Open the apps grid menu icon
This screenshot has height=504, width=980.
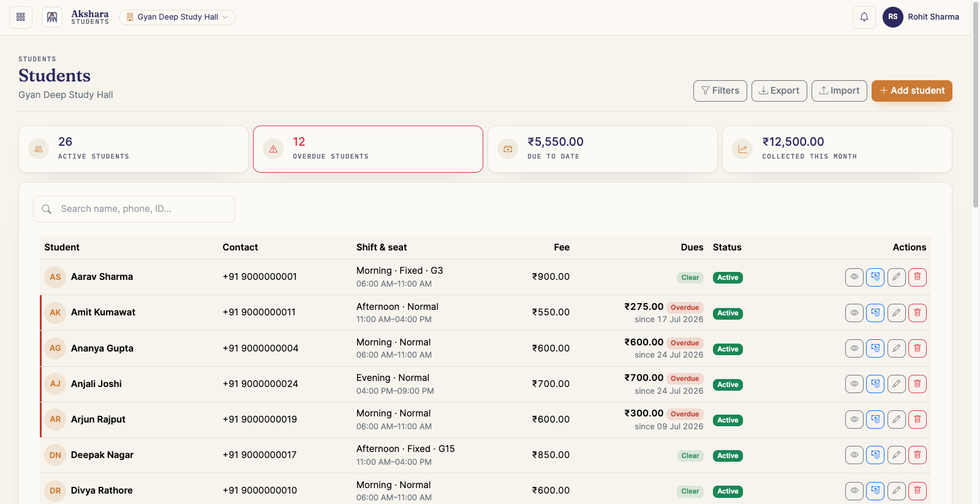click(21, 17)
